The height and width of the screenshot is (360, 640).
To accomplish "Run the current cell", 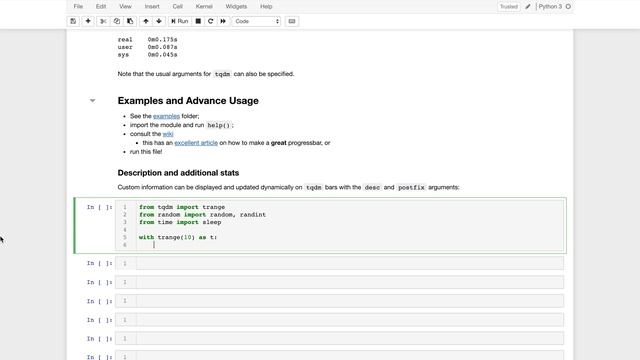I will 180,21.
